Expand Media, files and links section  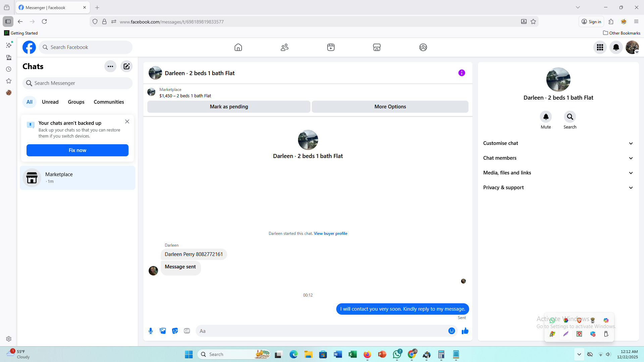pos(558,173)
